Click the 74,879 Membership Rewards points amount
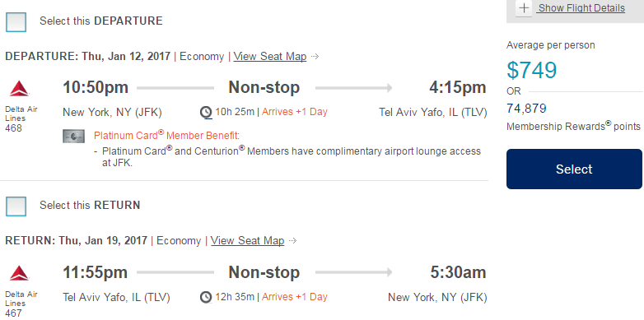Image resolution: width=644 pixels, height=320 pixels. tap(526, 109)
